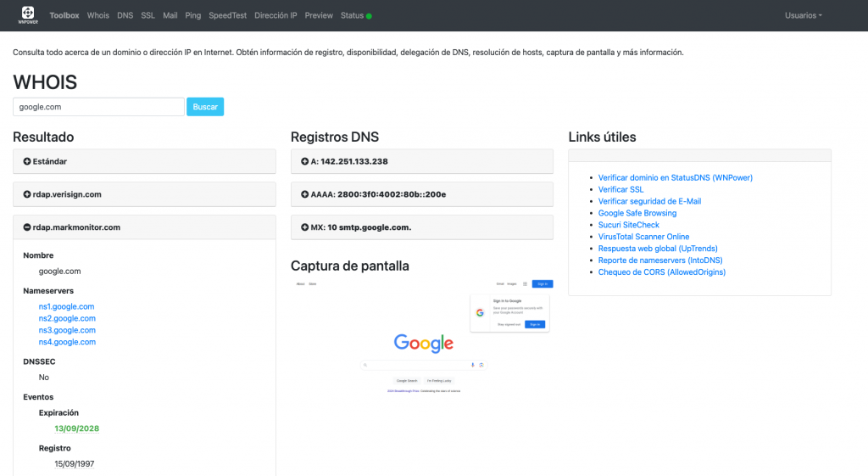Open the Mail tool in navbar
Screen dimensions: 868x476
(x=170, y=15)
